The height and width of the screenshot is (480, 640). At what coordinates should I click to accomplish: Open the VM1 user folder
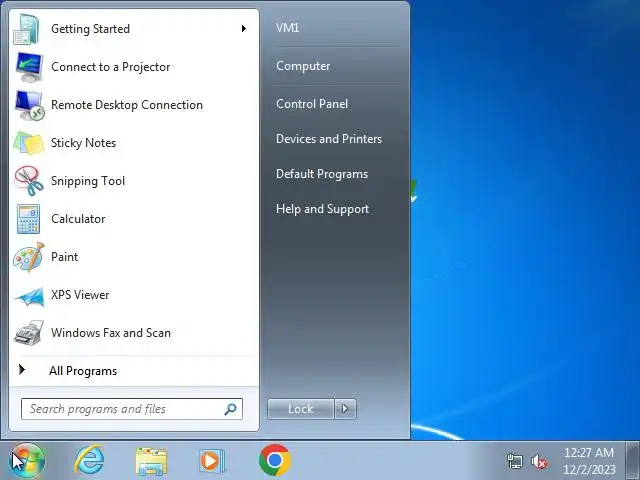(287, 28)
